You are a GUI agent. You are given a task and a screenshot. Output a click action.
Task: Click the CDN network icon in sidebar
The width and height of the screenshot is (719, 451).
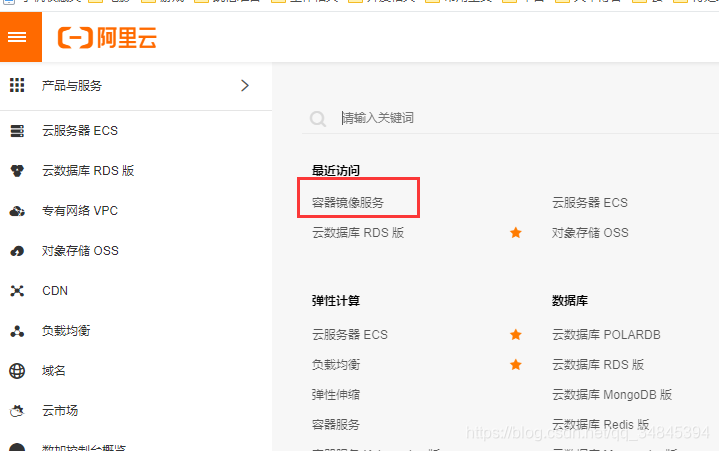click(17, 291)
